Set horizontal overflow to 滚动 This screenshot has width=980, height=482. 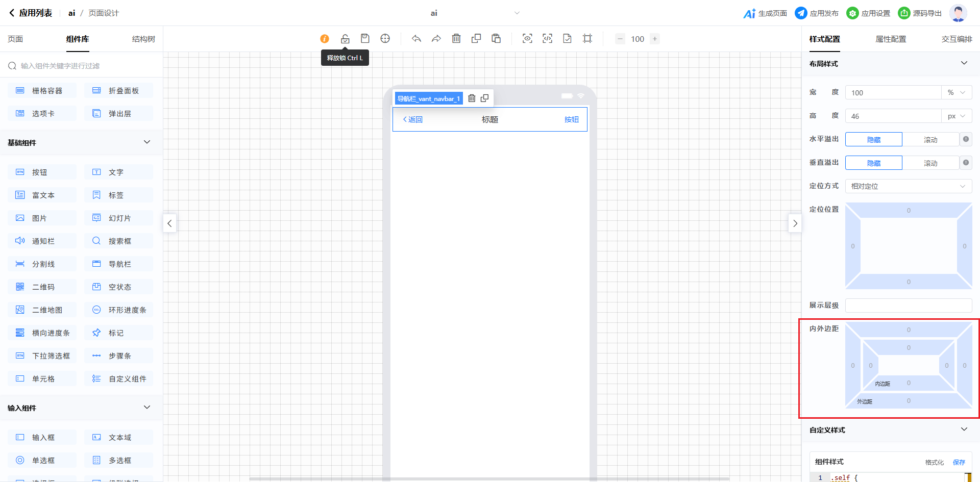[x=930, y=140]
